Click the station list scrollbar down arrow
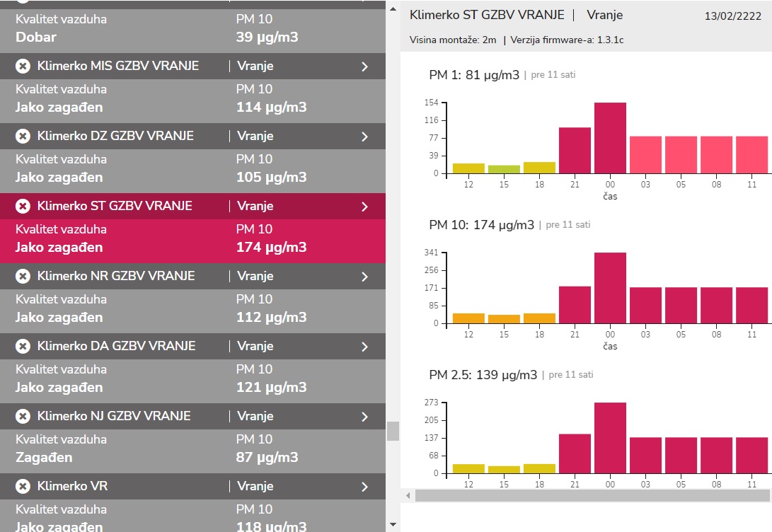This screenshot has width=772, height=532. (393, 525)
